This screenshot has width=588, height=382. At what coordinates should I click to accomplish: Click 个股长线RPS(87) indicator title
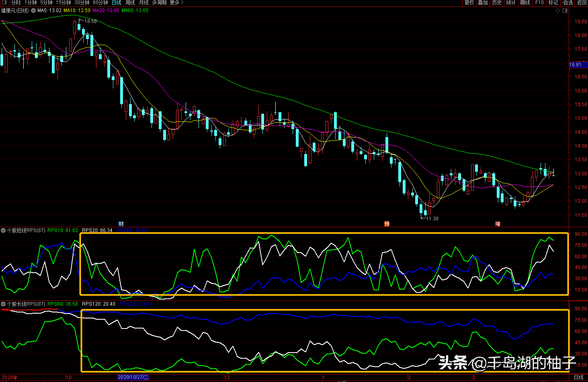26,304
